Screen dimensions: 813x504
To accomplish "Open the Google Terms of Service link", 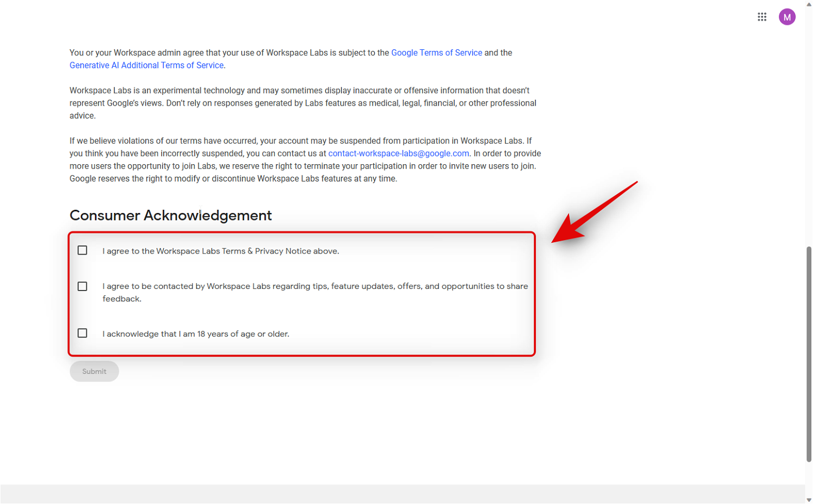I will [436, 53].
